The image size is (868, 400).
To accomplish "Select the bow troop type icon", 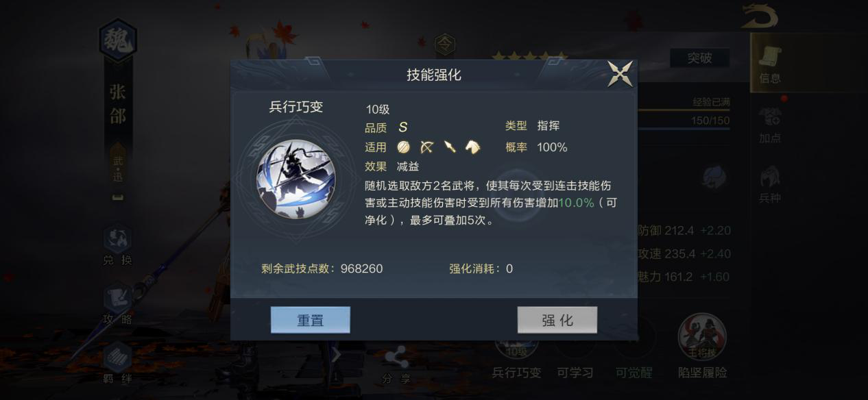I will (426, 147).
